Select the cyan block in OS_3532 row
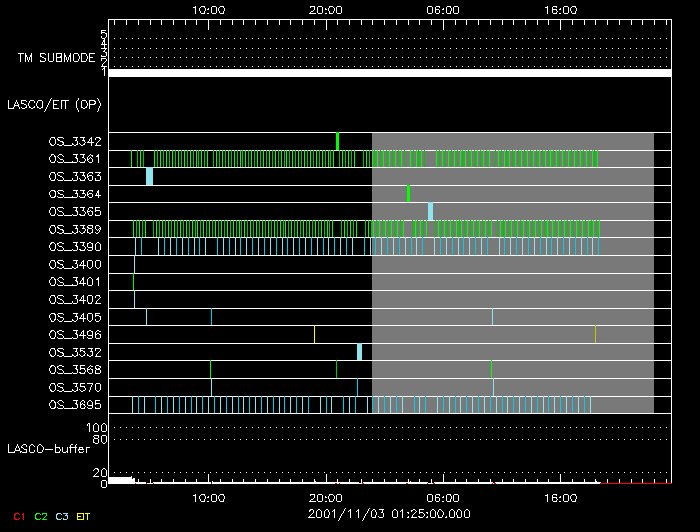 [359, 352]
